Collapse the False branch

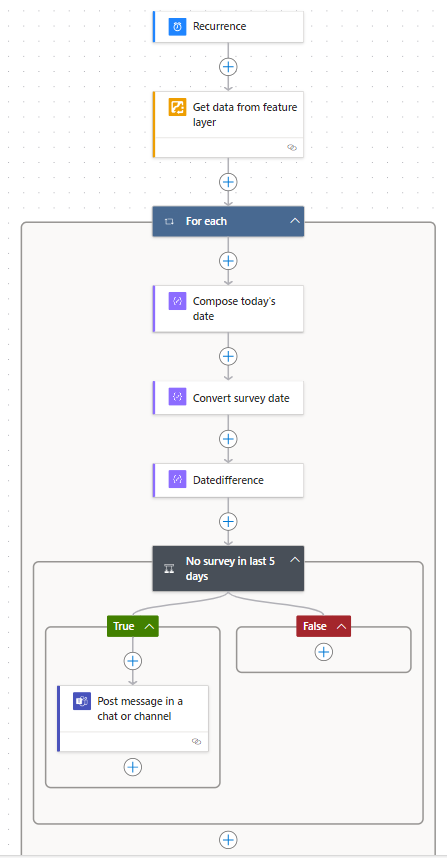(341, 627)
